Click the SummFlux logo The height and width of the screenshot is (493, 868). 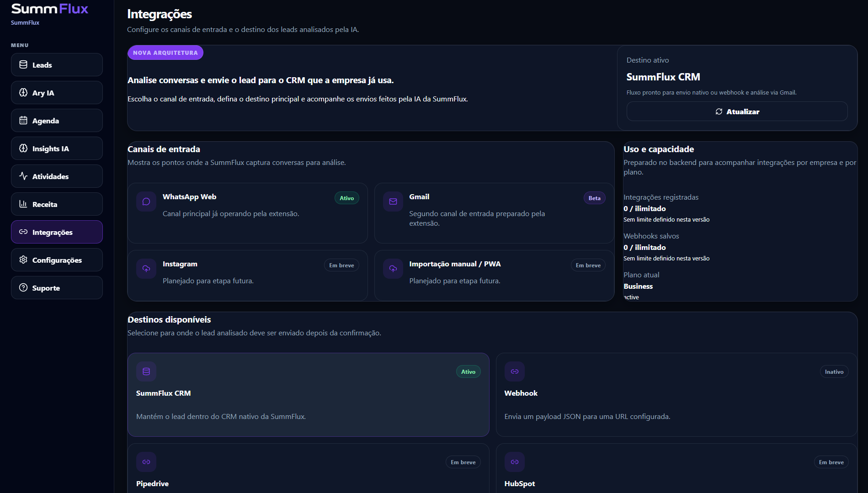pyautogui.click(x=50, y=9)
